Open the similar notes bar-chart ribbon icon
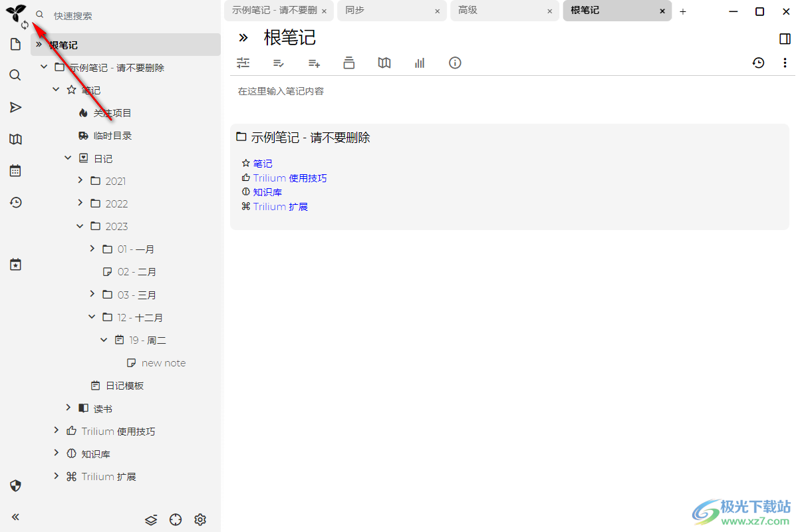 point(420,63)
